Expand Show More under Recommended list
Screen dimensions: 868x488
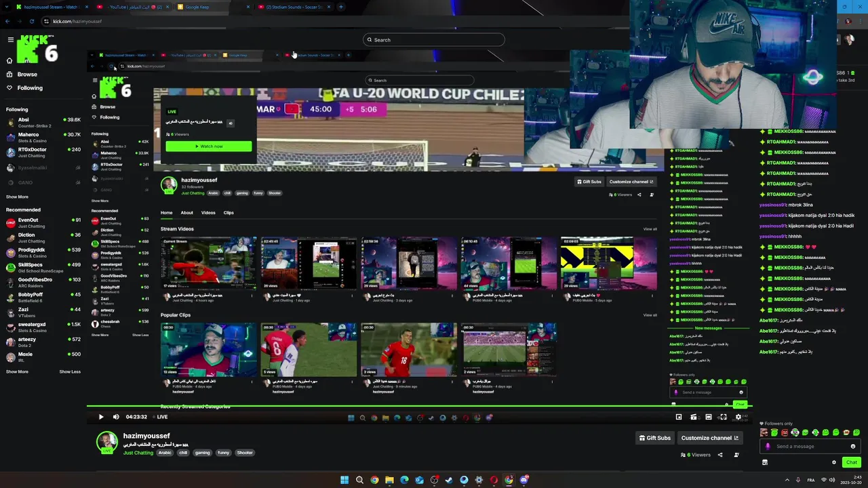pyautogui.click(x=17, y=371)
